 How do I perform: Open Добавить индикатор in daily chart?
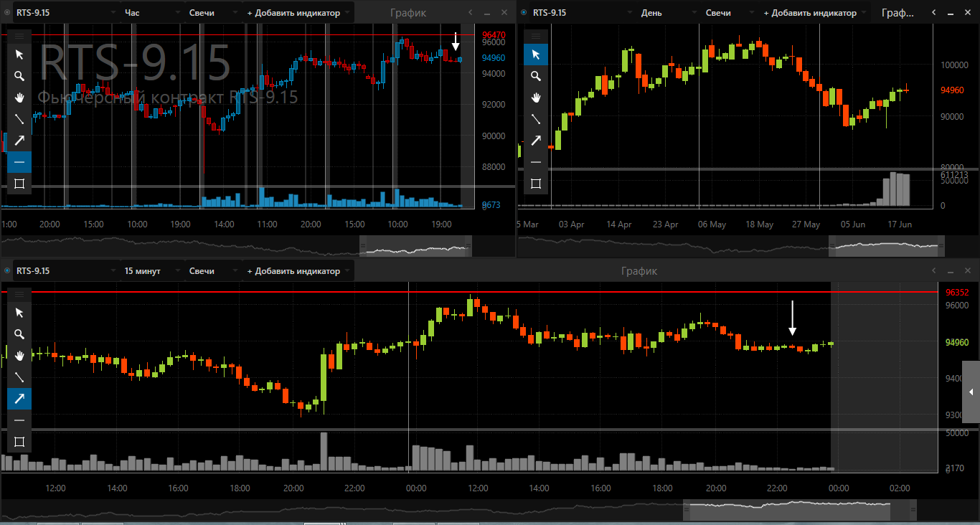pos(815,13)
